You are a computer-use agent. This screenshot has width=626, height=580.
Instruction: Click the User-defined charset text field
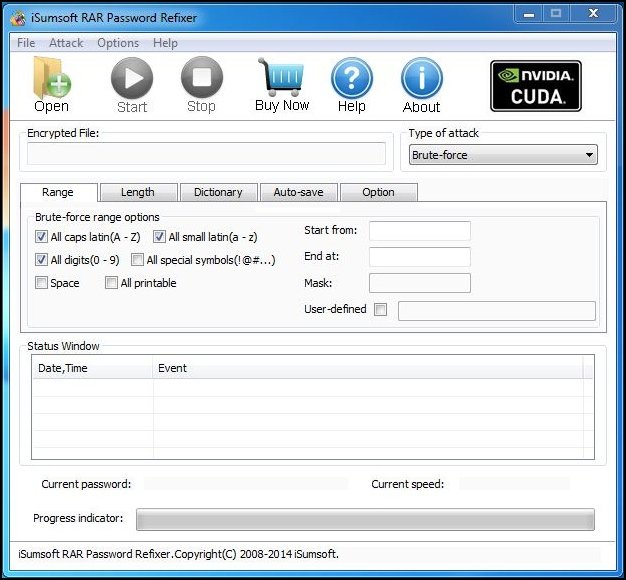pos(497,311)
